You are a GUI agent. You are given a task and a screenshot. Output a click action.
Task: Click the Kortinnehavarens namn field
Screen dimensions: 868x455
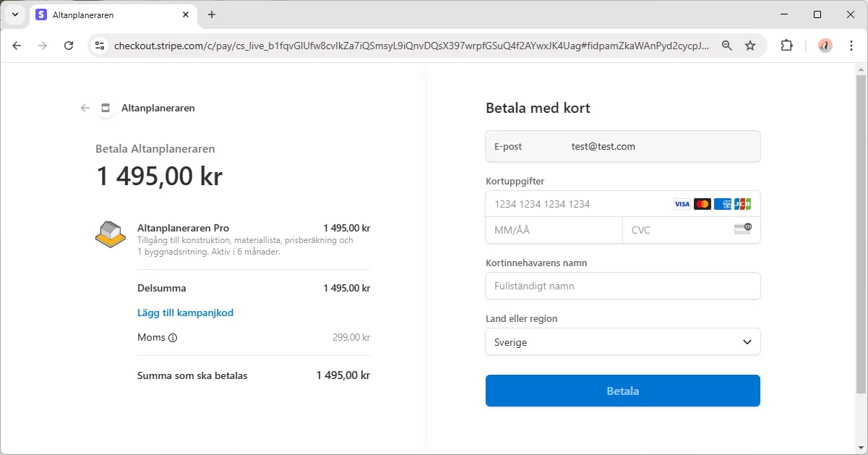point(622,286)
